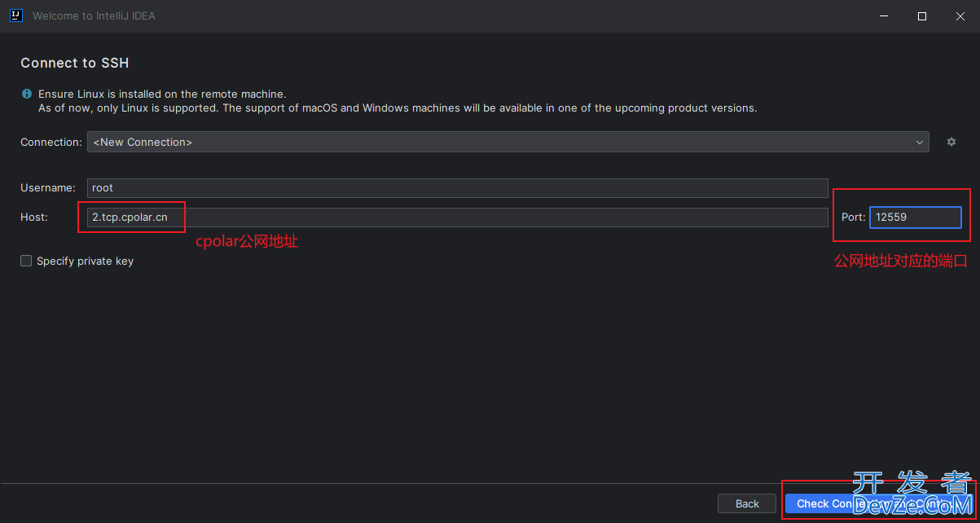Viewport: 980px width, 523px height.
Task: Minimize the IntelliJ IDEA welcome window
Action: [884, 16]
